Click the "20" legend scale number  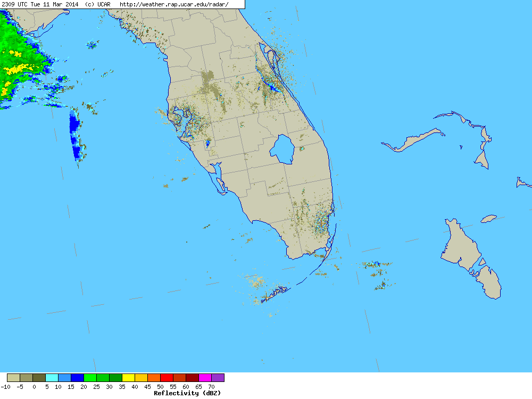click(84, 387)
